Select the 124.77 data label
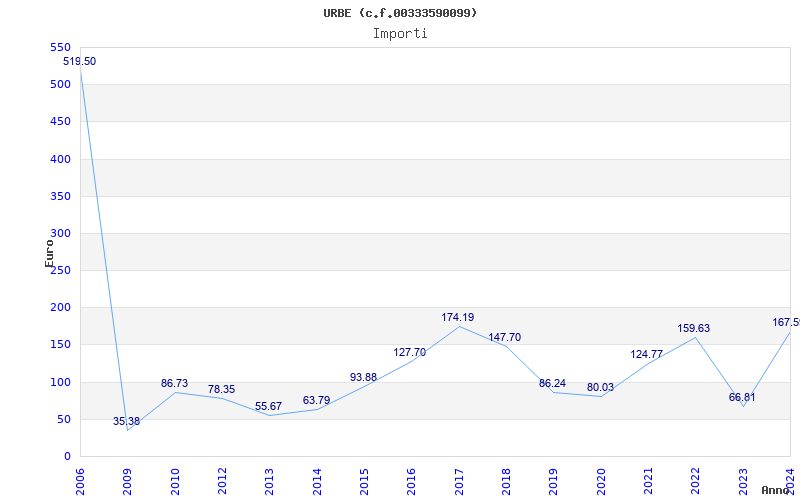This screenshot has width=800, height=500. [646, 354]
